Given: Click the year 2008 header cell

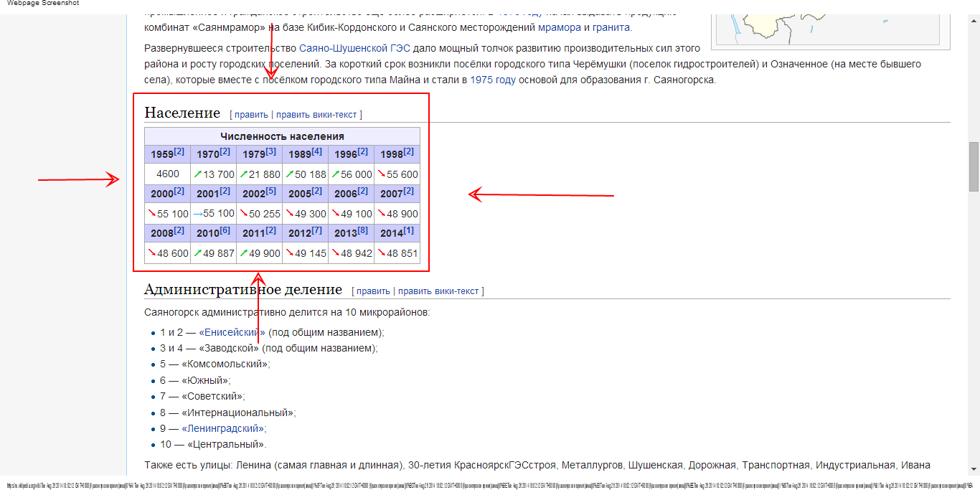Looking at the screenshot, I should (168, 233).
